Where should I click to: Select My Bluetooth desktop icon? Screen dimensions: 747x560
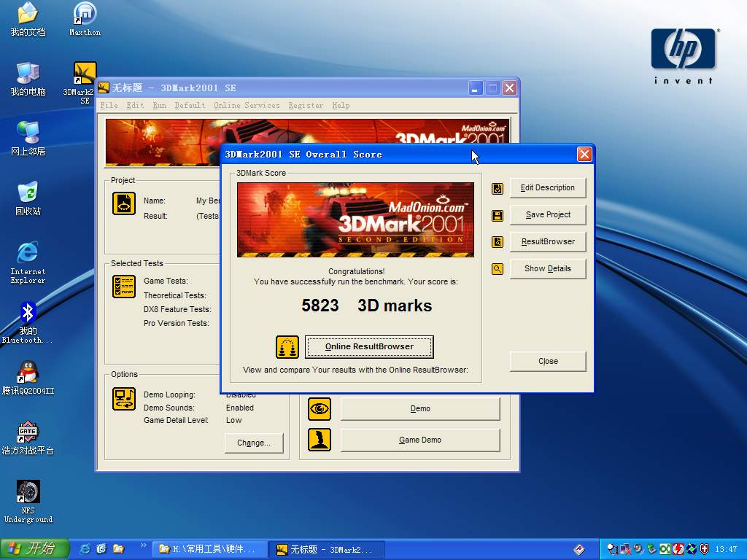click(x=28, y=323)
